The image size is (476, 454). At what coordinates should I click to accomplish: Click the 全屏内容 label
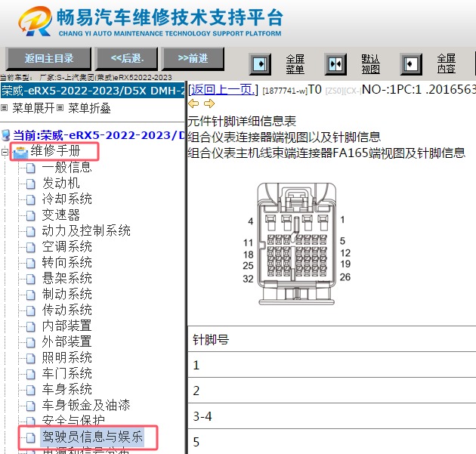(x=446, y=64)
